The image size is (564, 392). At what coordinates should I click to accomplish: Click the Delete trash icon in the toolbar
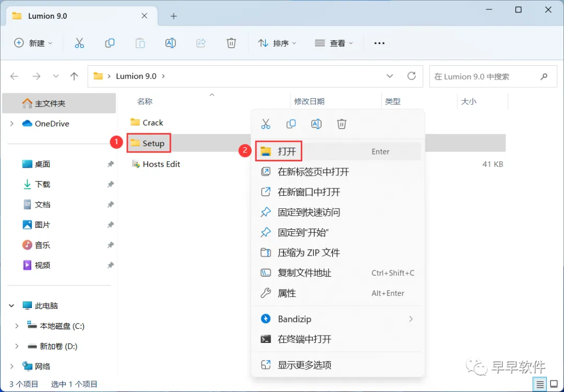click(x=231, y=43)
